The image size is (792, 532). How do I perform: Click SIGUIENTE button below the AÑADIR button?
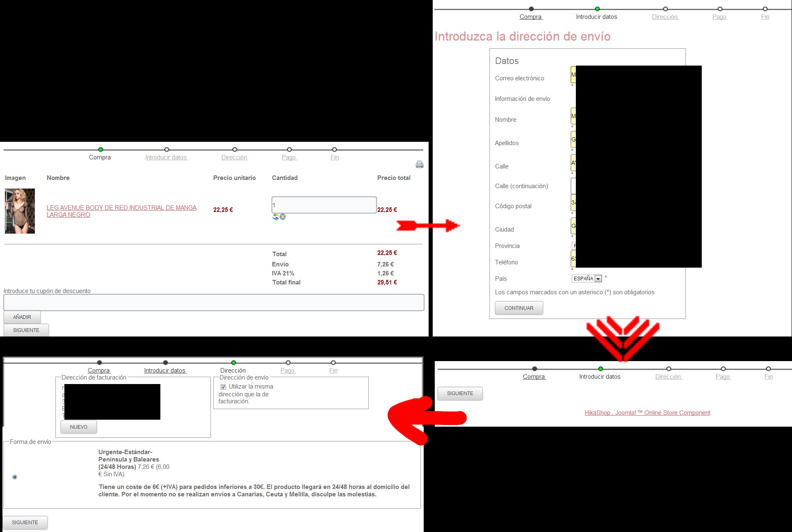(26, 330)
